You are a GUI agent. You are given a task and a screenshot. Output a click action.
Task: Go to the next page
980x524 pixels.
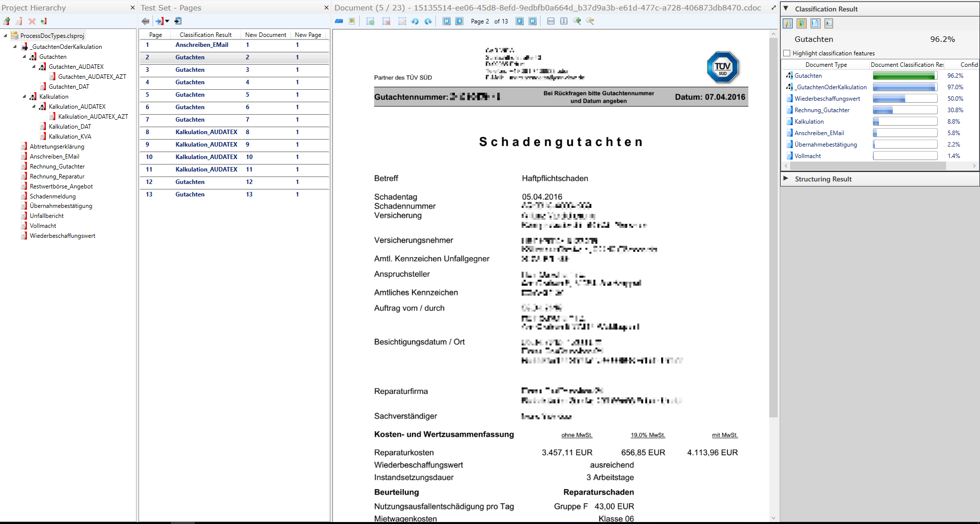tap(520, 21)
